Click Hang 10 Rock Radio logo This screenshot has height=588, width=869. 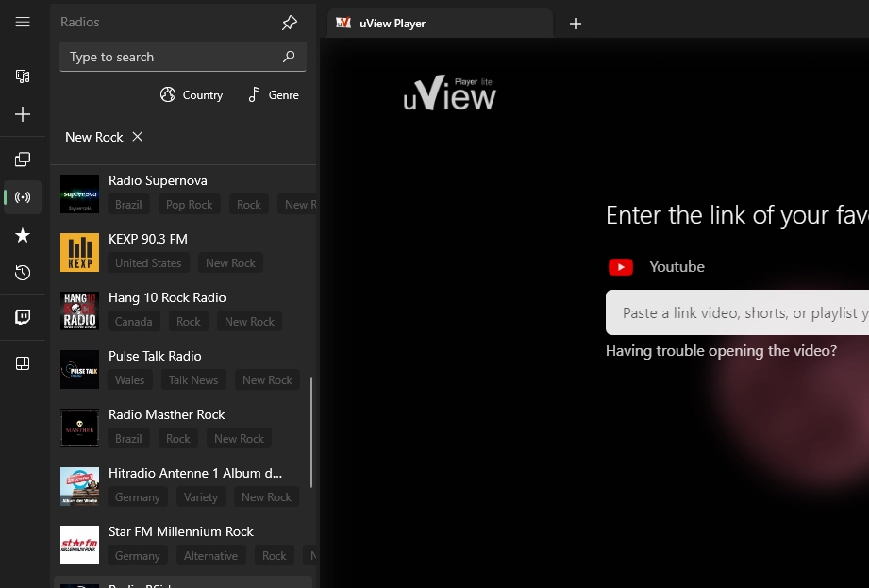tap(80, 311)
